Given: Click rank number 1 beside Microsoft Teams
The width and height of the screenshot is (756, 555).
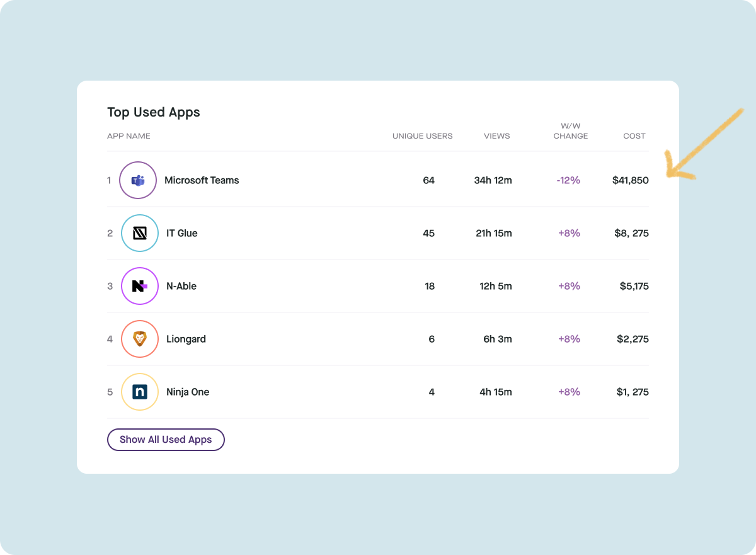Looking at the screenshot, I should pos(109,180).
